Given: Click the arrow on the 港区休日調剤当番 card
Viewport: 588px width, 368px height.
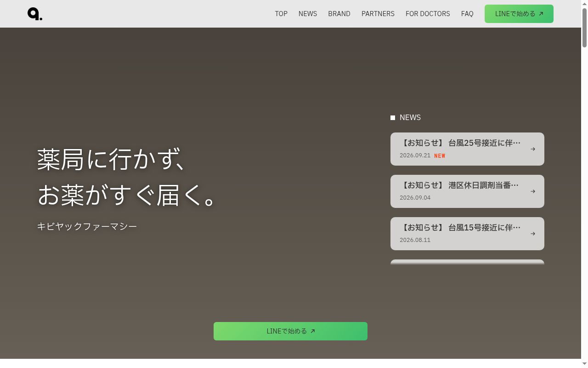Looking at the screenshot, I should (x=533, y=191).
